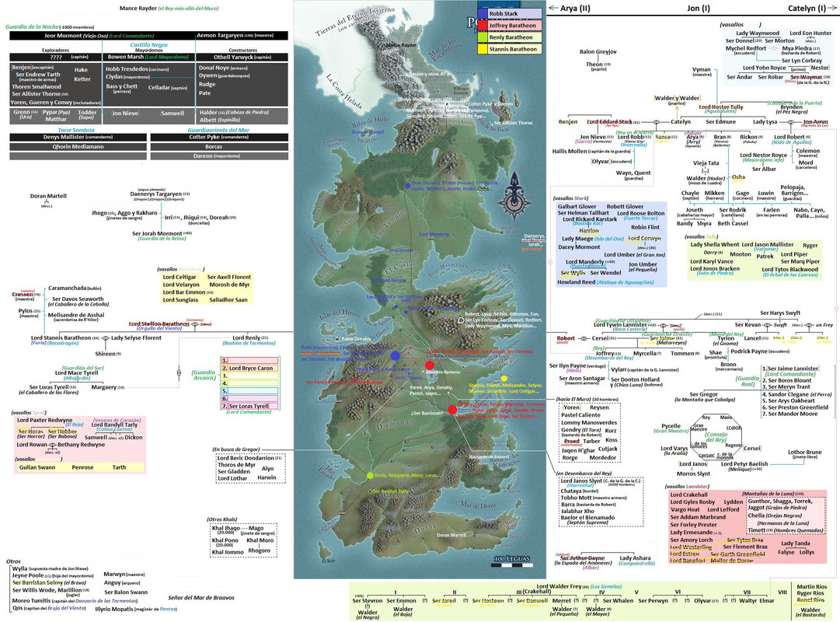Click Lady Ashara name near bottom
This screenshot has height=622, width=840.
635,557
